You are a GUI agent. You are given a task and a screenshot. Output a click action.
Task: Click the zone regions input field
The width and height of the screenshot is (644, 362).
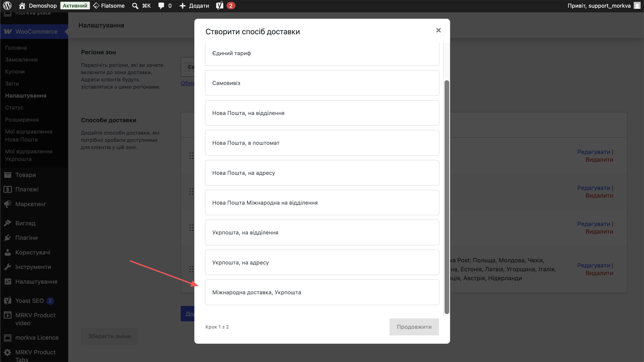pyautogui.click(x=187, y=67)
